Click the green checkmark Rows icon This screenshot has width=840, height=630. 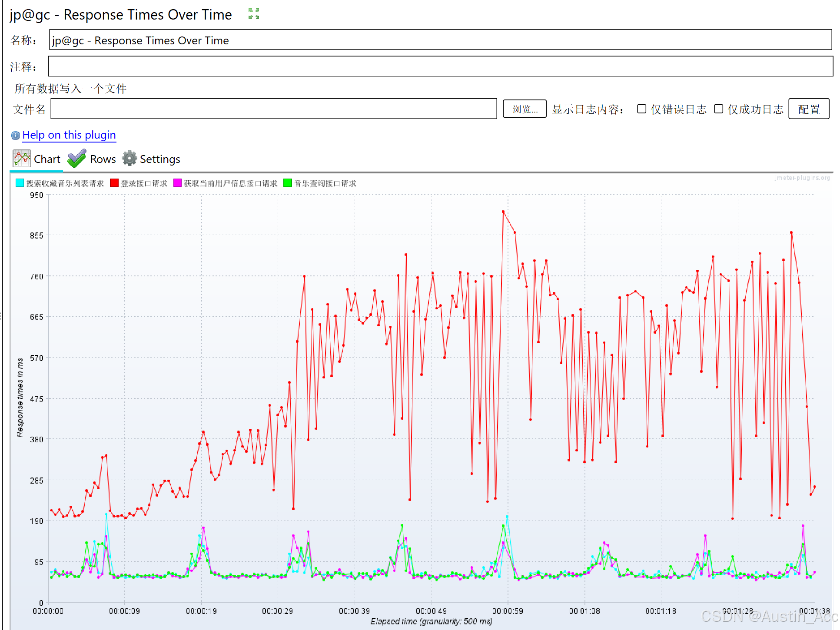click(x=77, y=159)
